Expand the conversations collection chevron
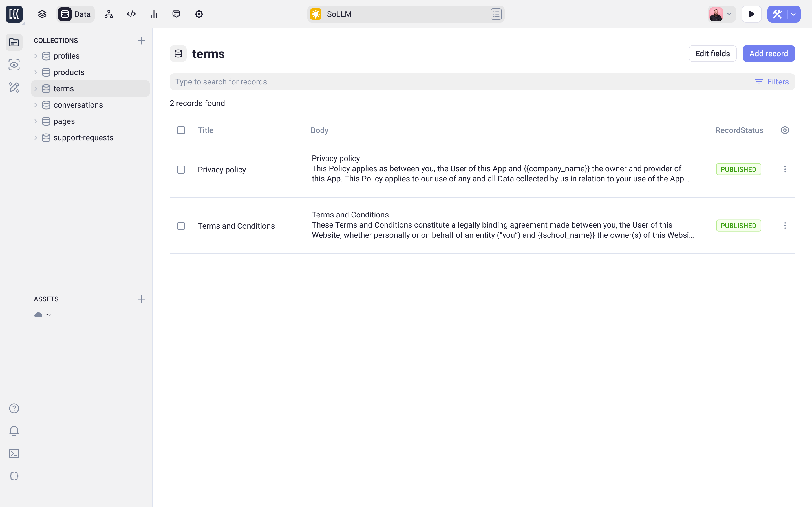The width and height of the screenshot is (812, 507). coord(36,105)
